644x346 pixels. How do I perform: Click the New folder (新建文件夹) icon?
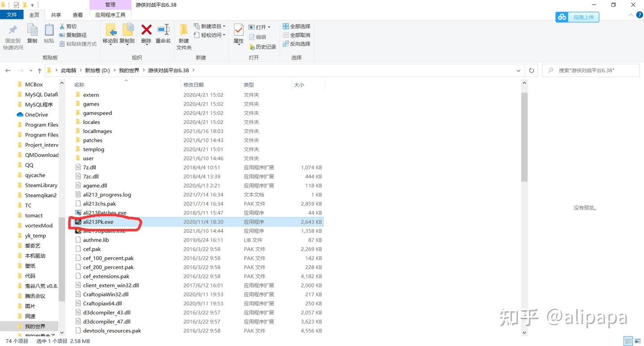click(x=184, y=30)
